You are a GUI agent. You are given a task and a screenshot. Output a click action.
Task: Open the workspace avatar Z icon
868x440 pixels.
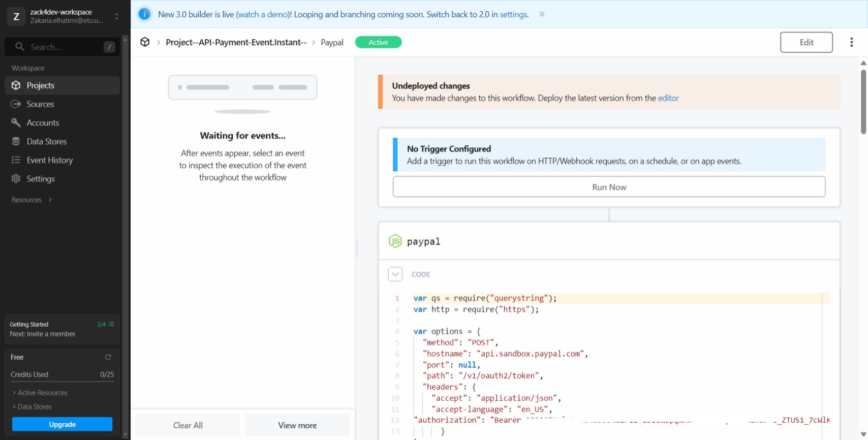16,16
